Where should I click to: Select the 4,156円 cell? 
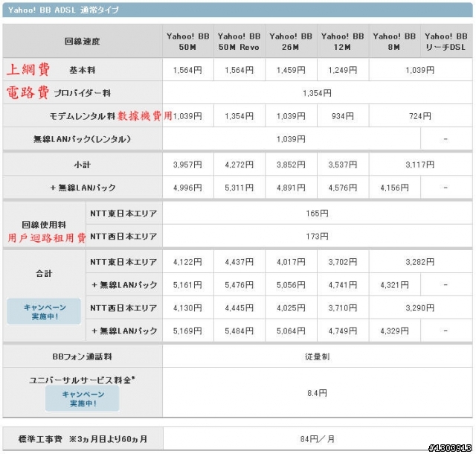coord(394,188)
